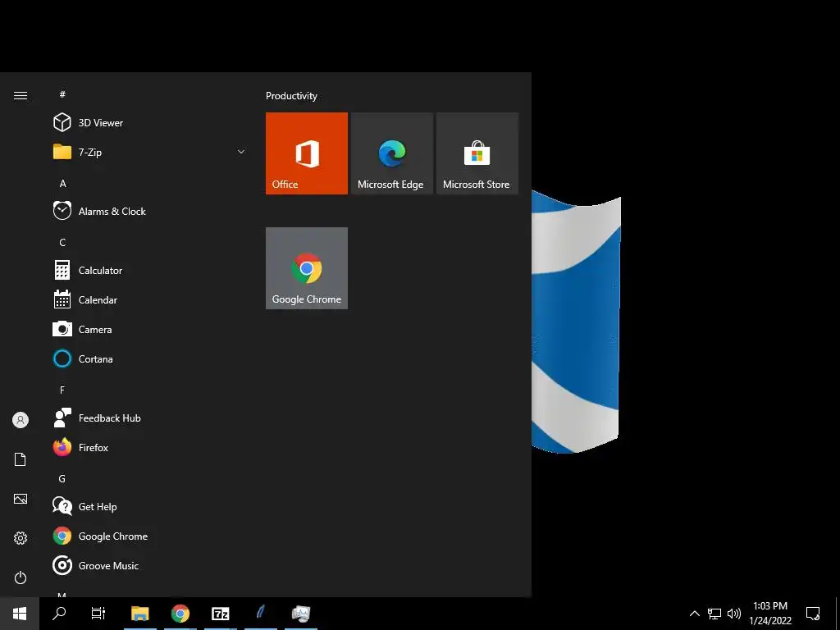Open File Explorer on taskbar
Image resolution: width=840 pixels, height=630 pixels.
[x=139, y=614]
